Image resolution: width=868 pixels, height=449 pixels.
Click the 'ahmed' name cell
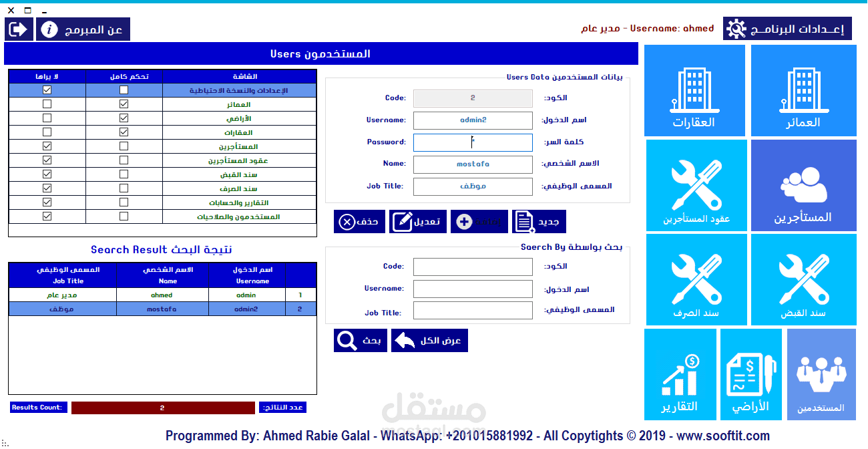click(162, 295)
